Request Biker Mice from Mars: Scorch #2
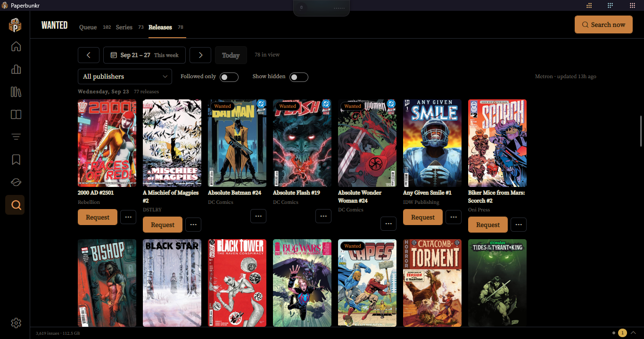The image size is (644, 339). [x=488, y=225]
